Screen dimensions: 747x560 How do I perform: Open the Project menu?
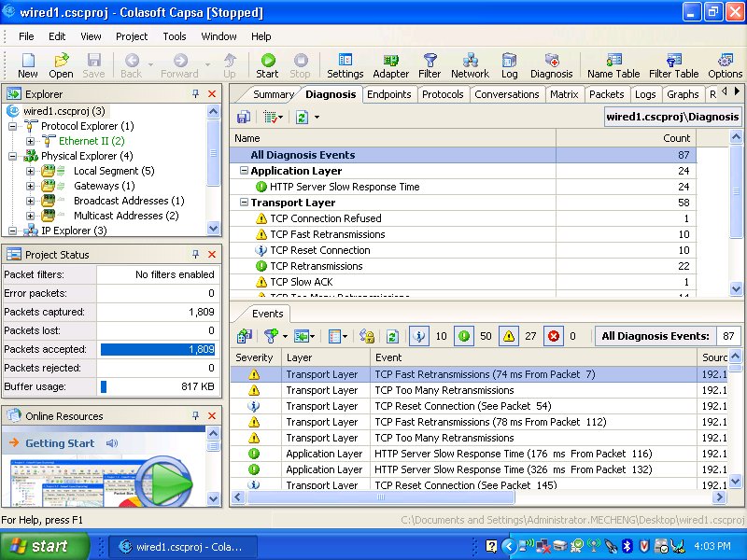pyautogui.click(x=132, y=36)
